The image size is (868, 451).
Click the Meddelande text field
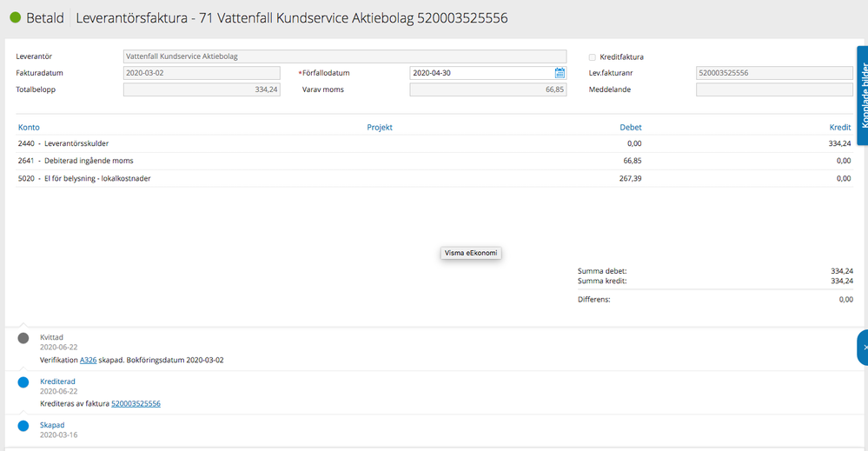pos(774,90)
